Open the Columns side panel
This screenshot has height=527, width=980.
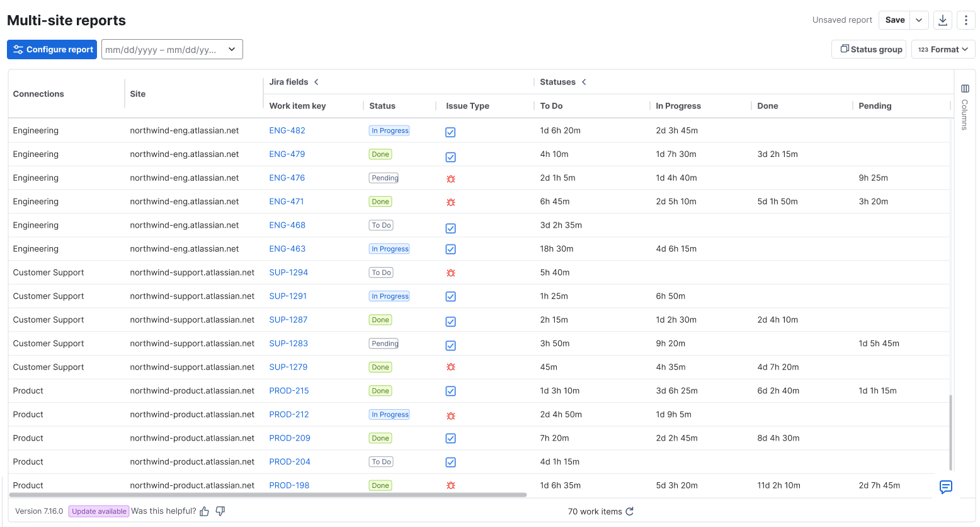tap(965, 107)
